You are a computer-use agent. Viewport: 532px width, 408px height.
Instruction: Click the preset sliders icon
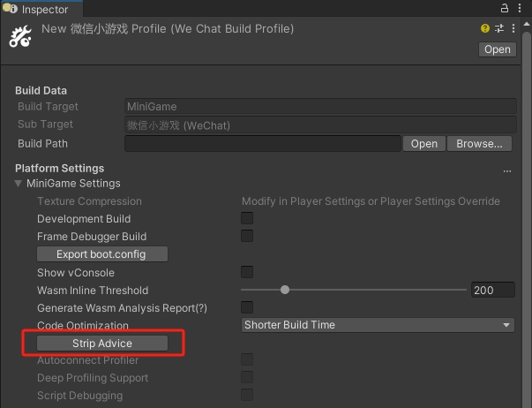(499, 29)
